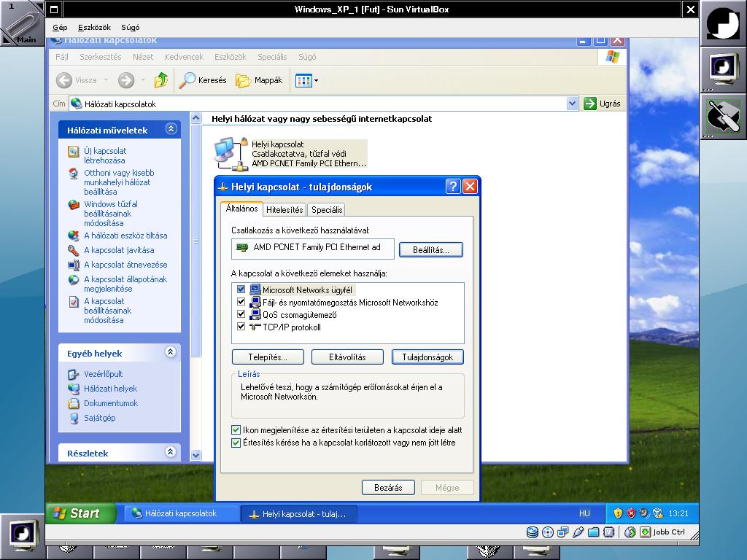Open the forward history dropdown arrow
The height and width of the screenshot is (560, 747).
click(x=143, y=80)
